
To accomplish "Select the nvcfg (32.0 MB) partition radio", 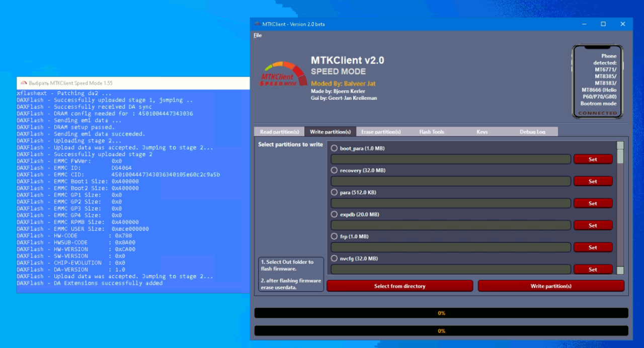I will tap(334, 258).
